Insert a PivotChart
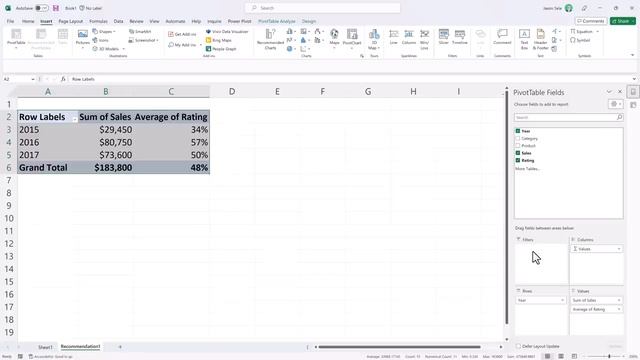This screenshot has width=640, height=360. (352, 38)
